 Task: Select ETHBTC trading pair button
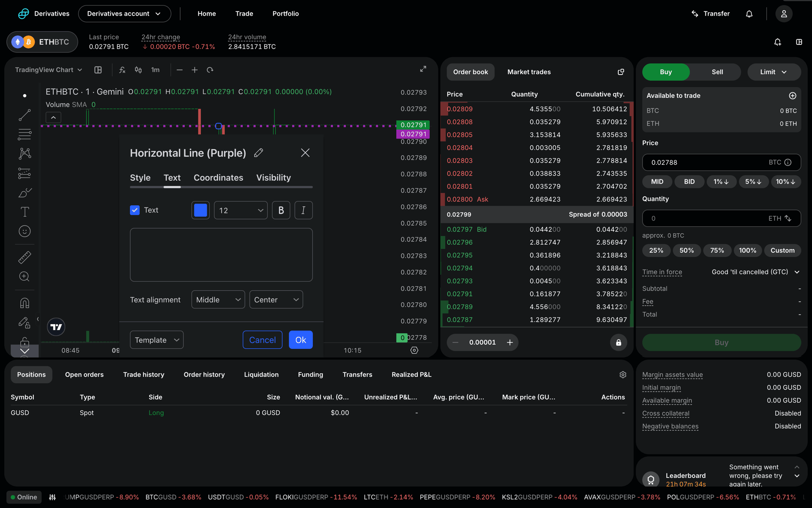point(42,42)
